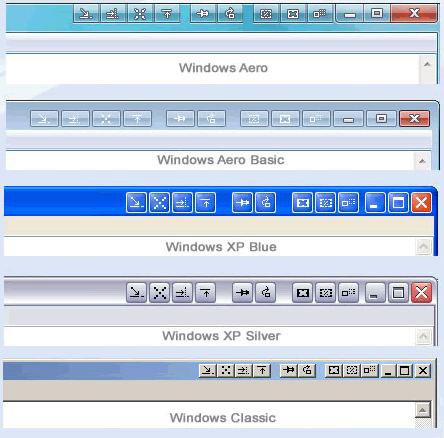
Task: Click the dotted-square transparency button in Windows Aero title bar
Action: pos(266,14)
